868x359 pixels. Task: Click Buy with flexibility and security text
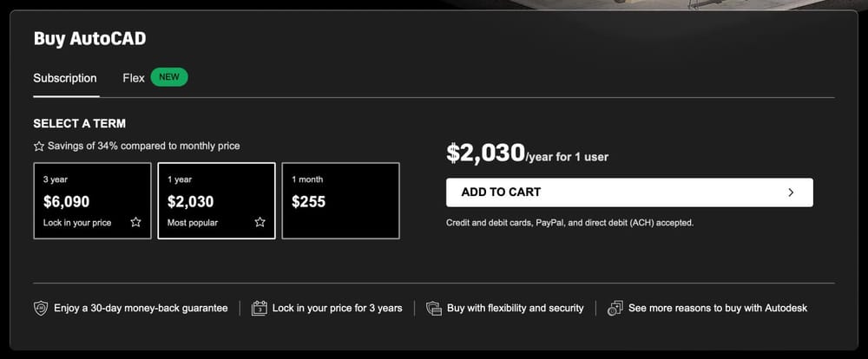pos(515,308)
